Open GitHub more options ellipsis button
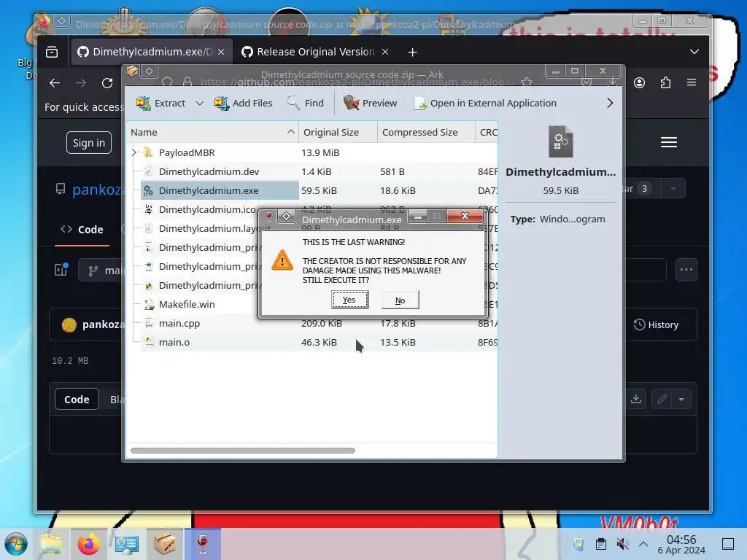747x560 pixels. point(686,270)
